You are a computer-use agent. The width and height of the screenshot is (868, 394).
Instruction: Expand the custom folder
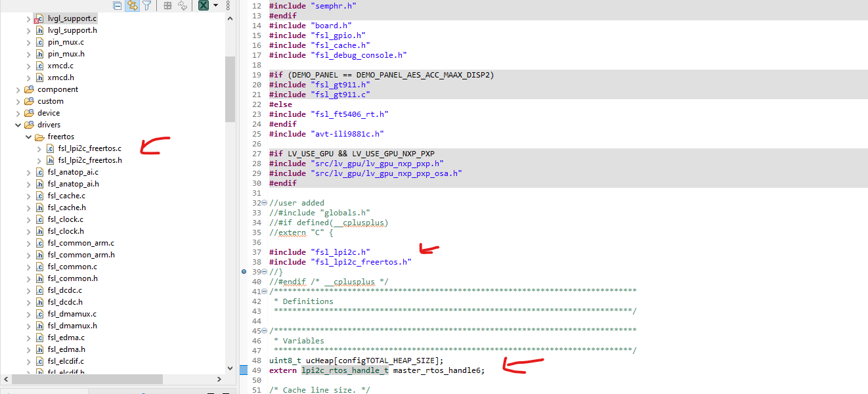[18, 101]
